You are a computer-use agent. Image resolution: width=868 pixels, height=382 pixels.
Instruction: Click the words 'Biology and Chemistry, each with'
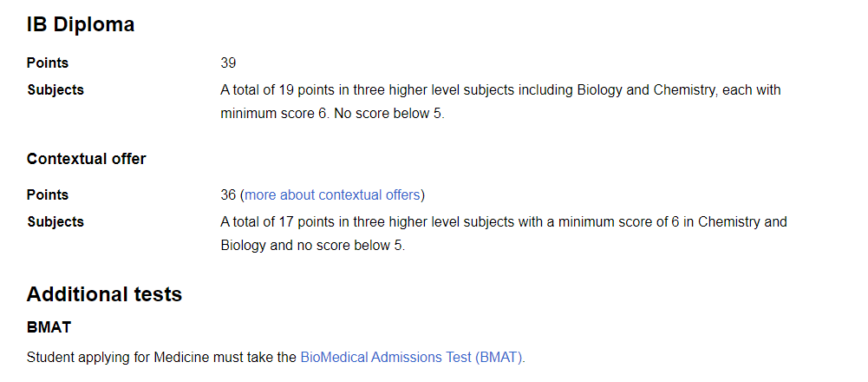679,89
